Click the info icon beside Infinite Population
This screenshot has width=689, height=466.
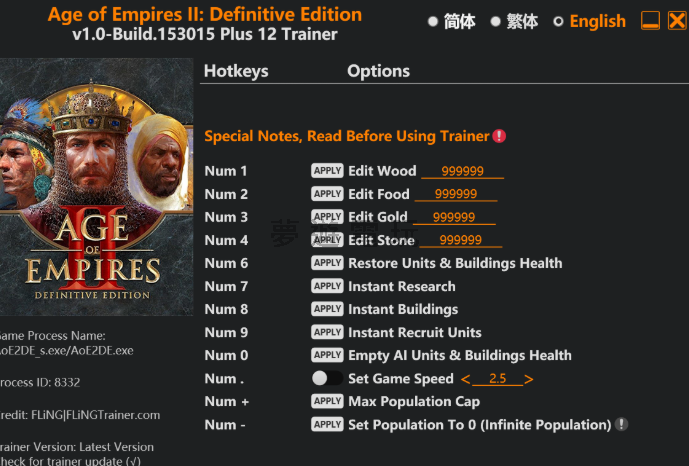coord(621,424)
